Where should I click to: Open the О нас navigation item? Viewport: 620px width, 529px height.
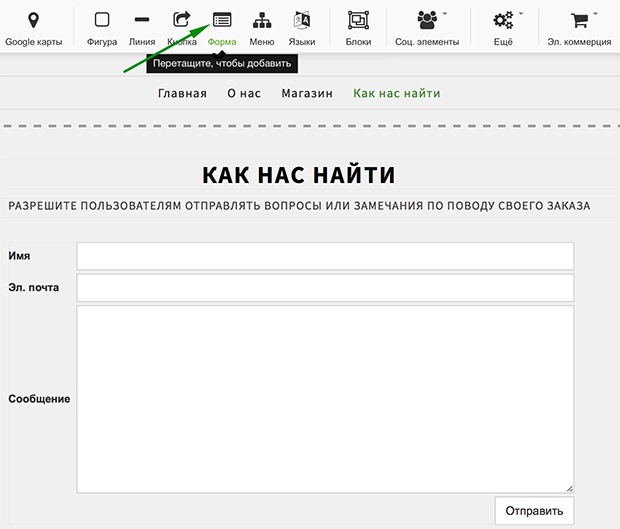tap(244, 93)
